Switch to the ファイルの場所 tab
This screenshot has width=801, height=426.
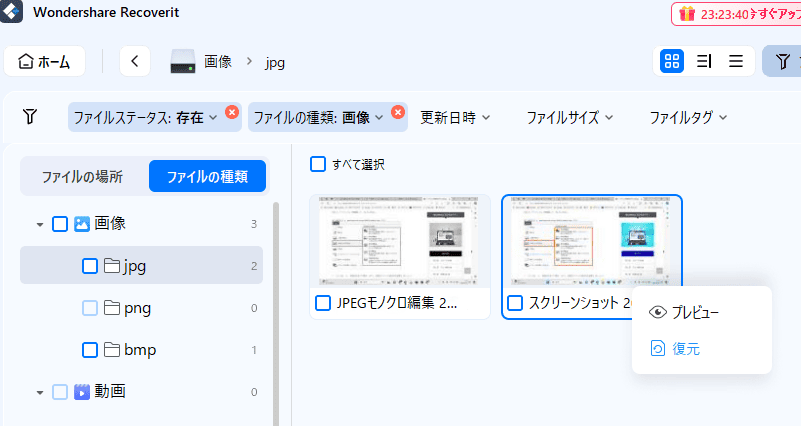(82, 176)
